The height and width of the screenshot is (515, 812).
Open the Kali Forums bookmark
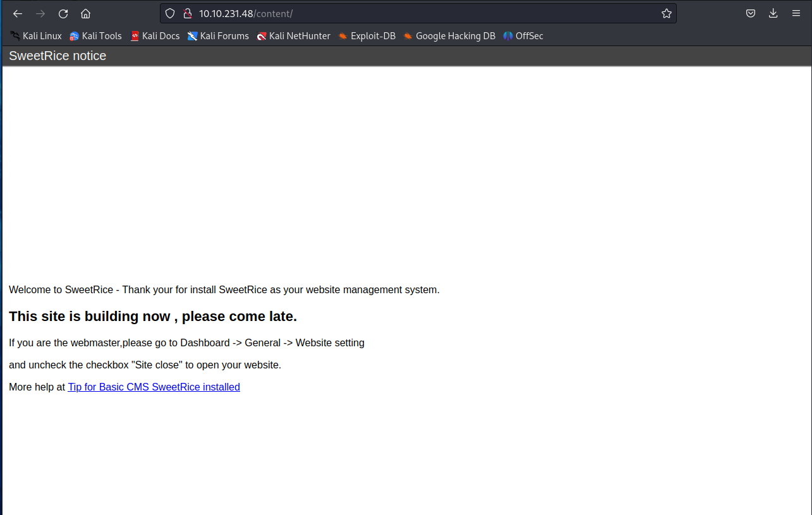pyautogui.click(x=218, y=36)
